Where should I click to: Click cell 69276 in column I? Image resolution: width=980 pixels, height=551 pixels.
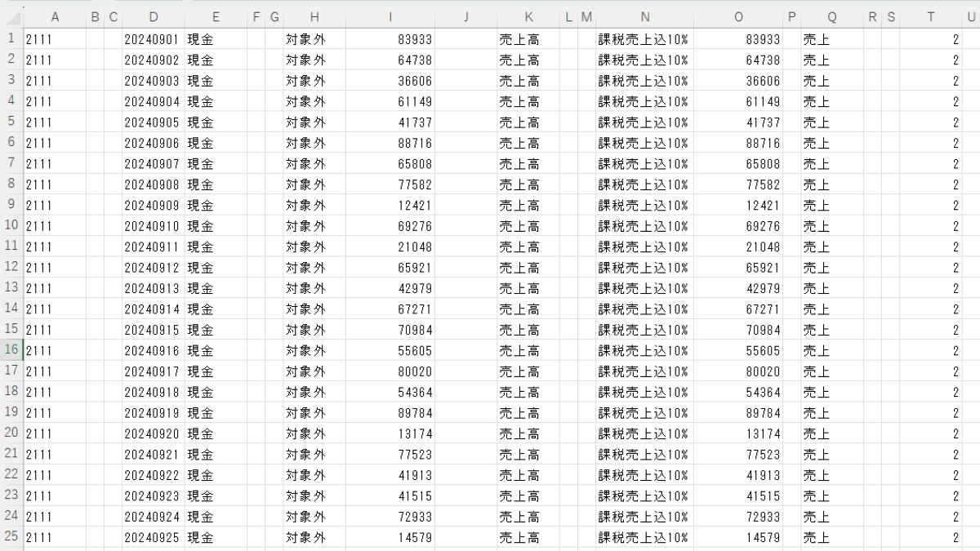click(390, 225)
